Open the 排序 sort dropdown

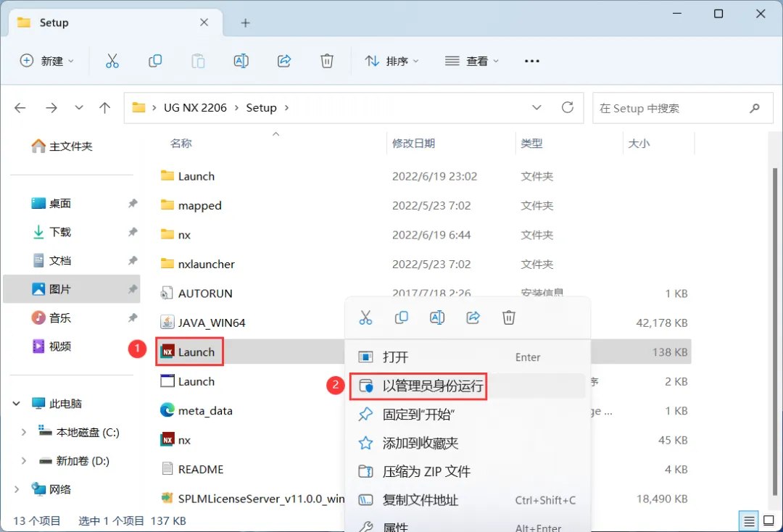point(391,61)
